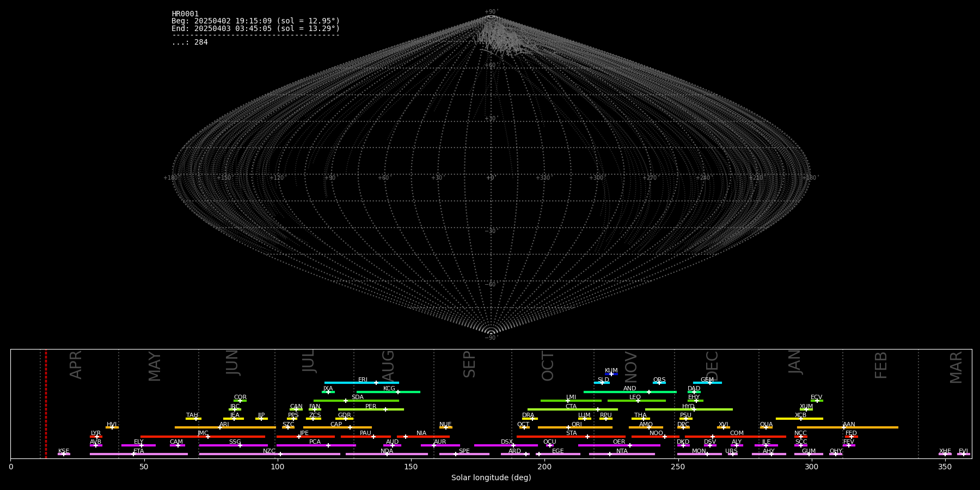The image size is (980, 490).
Task: Click the TAH shower label
Action: [192, 415]
